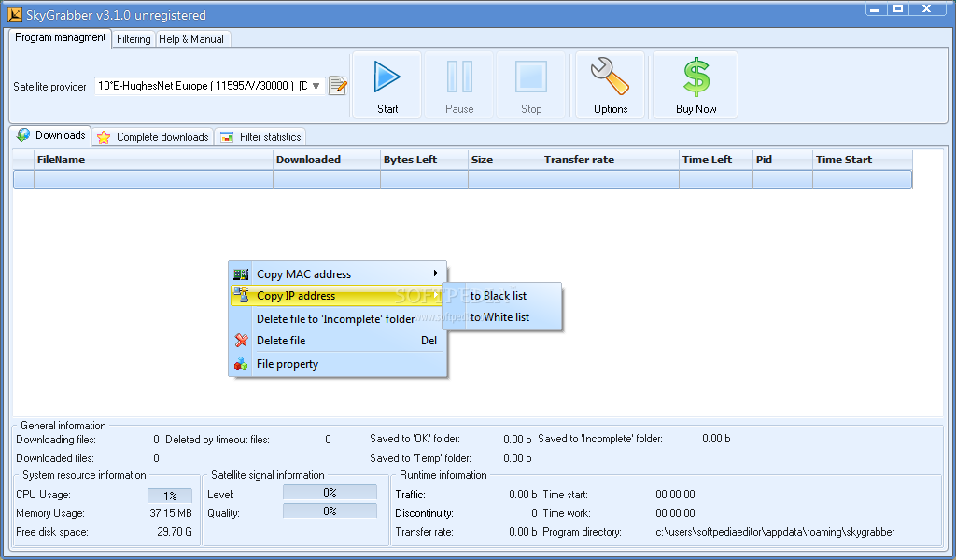The image size is (956, 560).
Task: Select 'to White list' submenu item
Action: coord(501,317)
